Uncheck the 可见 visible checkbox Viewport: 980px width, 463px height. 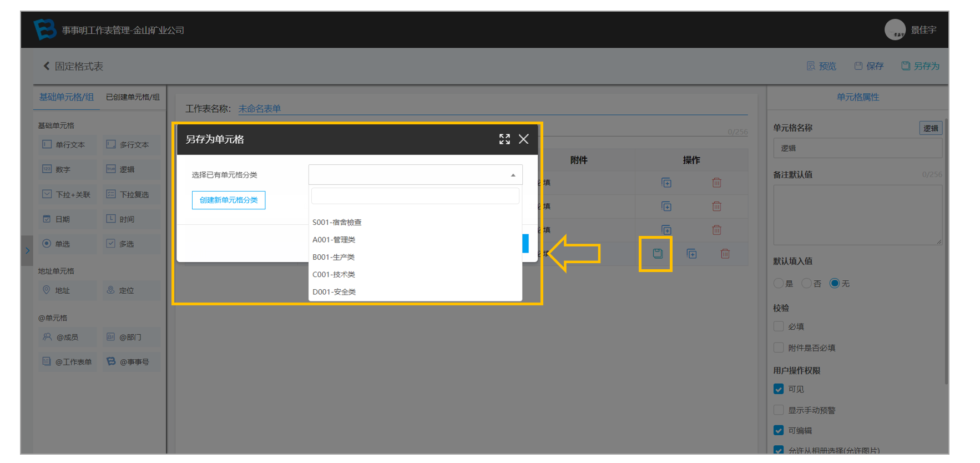tap(779, 389)
